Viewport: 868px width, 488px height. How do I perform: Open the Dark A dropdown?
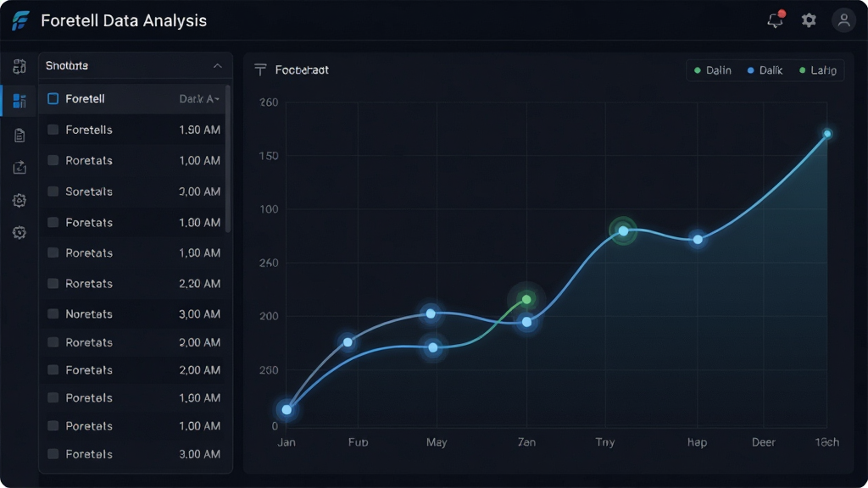[x=199, y=99]
